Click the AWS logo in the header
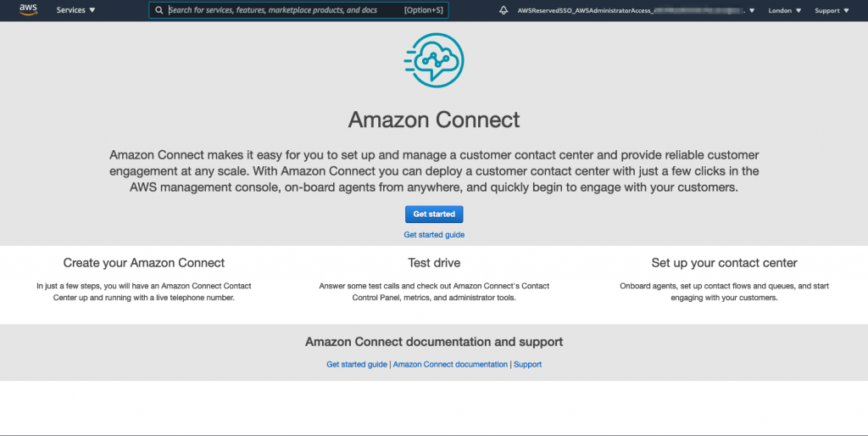The image size is (868, 436). coord(28,10)
